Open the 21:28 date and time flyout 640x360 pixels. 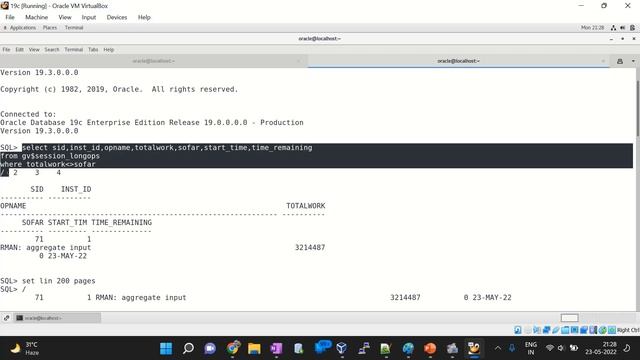[x=601, y=348]
